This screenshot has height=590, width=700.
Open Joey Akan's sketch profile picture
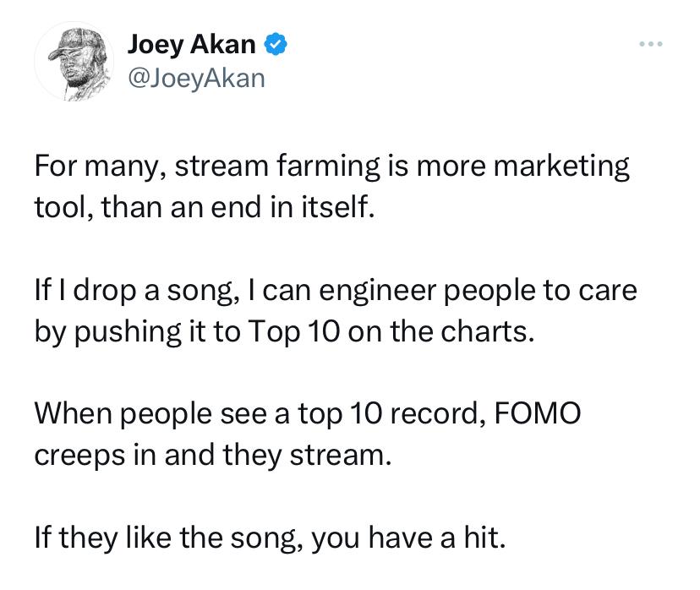pyautogui.click(x=74, y=61)
